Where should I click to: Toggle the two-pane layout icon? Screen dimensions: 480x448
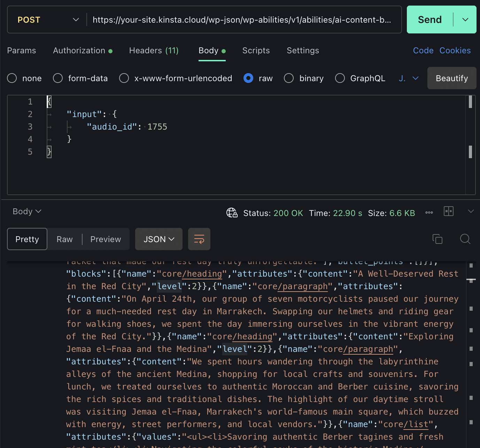[449, 211]
